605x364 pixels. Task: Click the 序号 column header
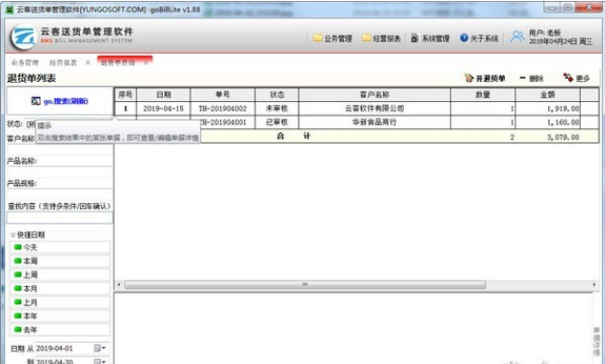click(x=125, y=94)
